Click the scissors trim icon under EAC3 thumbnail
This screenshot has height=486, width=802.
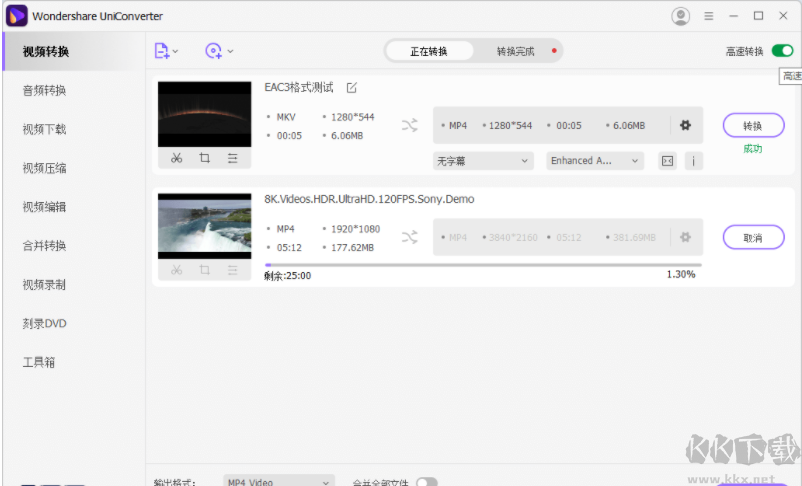pyautogui.click(x=176, y=158)
